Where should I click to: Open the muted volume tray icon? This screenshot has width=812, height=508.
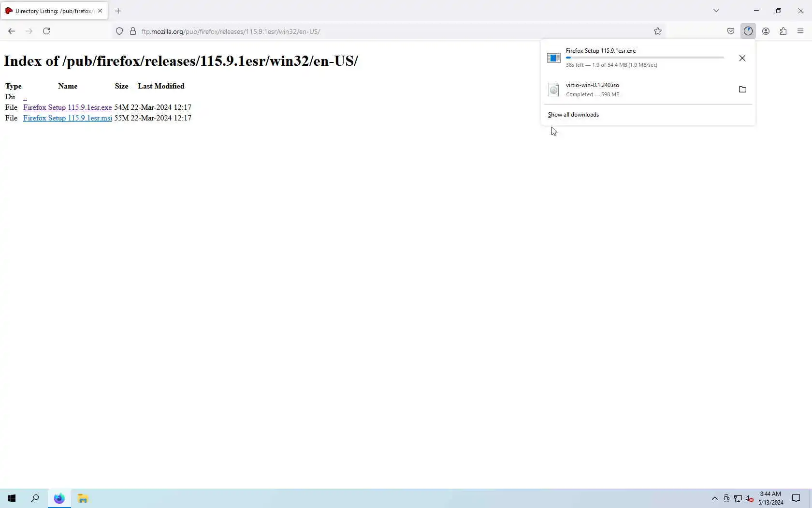[750, 498]
